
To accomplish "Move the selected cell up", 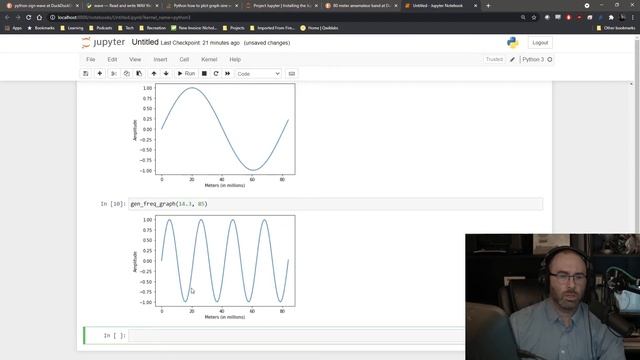I will (x=154, y=73).
